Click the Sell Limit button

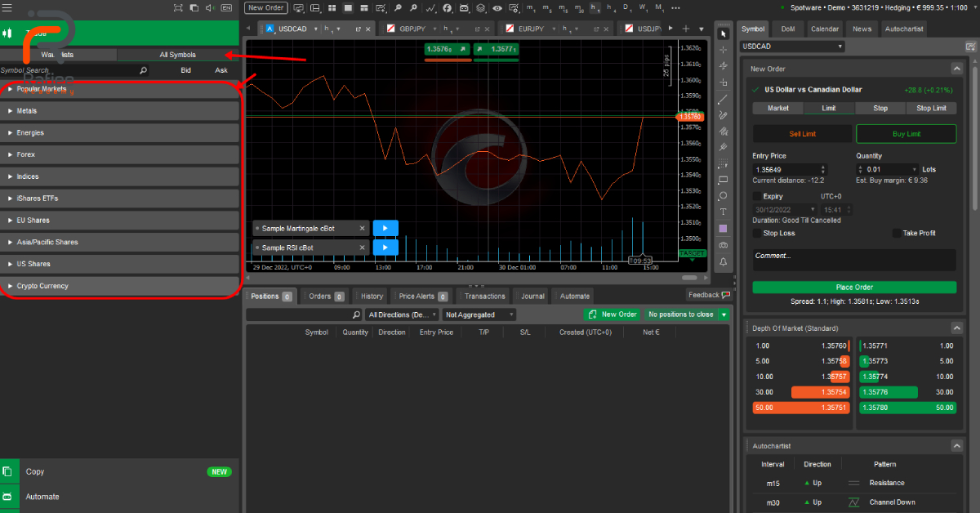point(803,134)
